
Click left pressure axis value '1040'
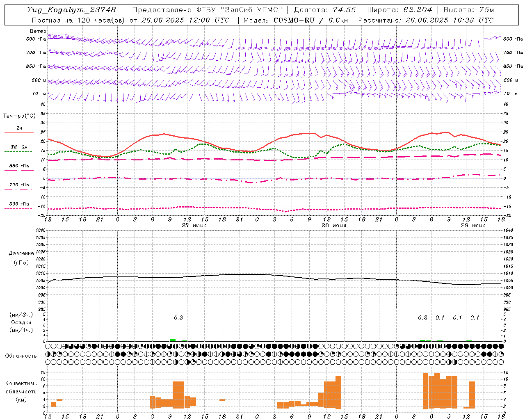(x=41, y=230)
